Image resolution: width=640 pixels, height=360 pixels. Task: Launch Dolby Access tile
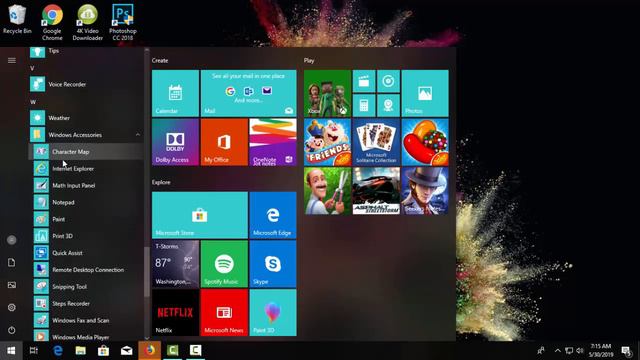[176, 142]
